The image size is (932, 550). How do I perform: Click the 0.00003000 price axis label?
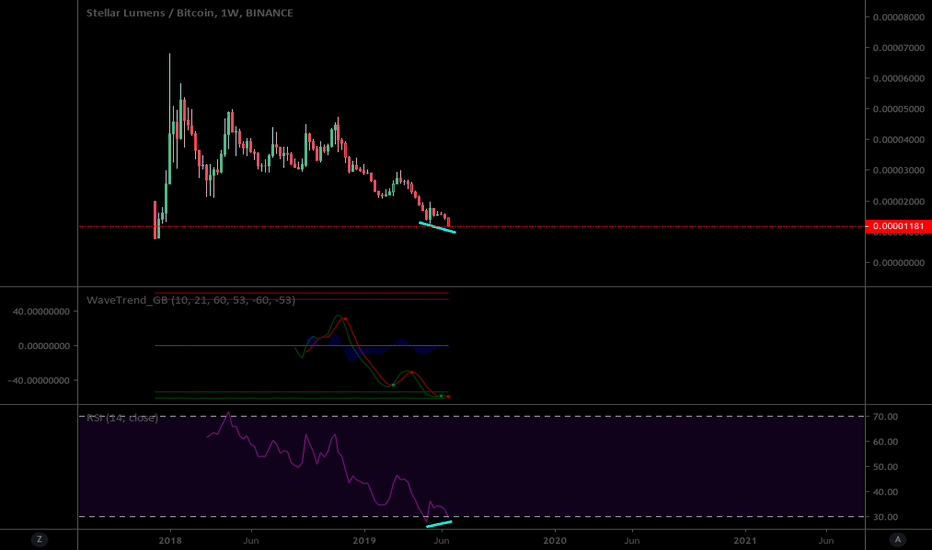(898, 170)
